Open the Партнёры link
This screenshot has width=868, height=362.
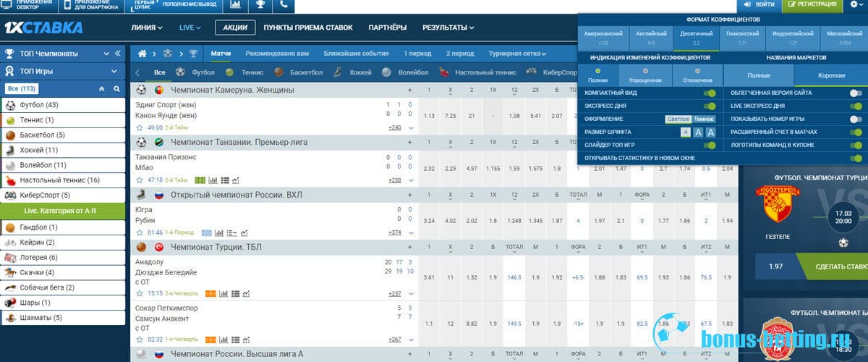387,28
